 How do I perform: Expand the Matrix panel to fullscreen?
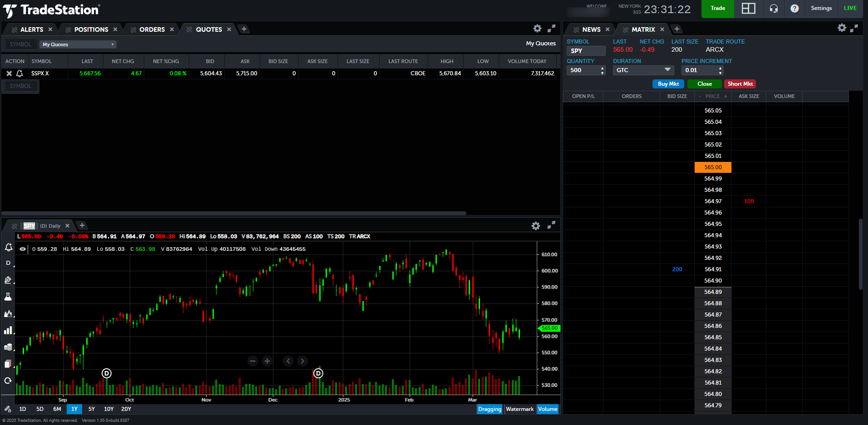[854, 28]
